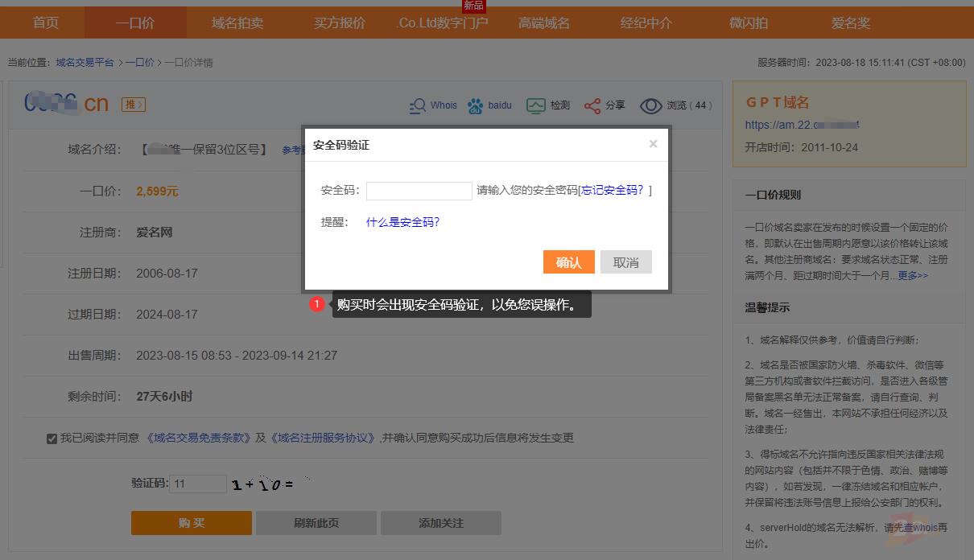Click the baidu paw icon
Image resolution: width=974 pixels, height=560 pixels.
(x=476, y=105)
